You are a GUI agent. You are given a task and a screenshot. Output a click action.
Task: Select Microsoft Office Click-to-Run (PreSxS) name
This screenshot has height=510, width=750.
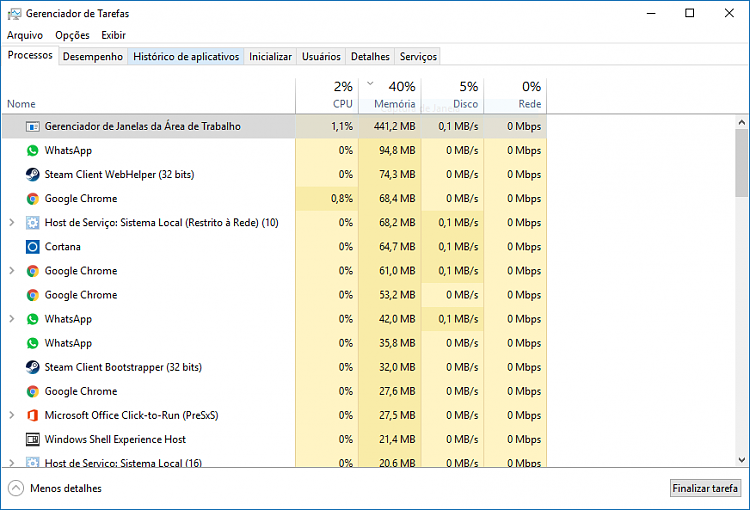coord(132,415)
